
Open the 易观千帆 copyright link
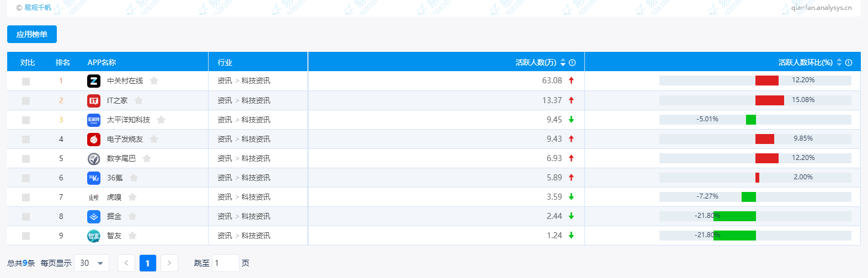[38, 8]
